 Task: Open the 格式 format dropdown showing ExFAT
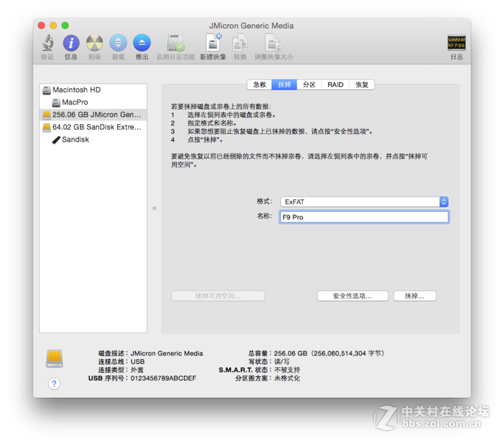(364, 202)
